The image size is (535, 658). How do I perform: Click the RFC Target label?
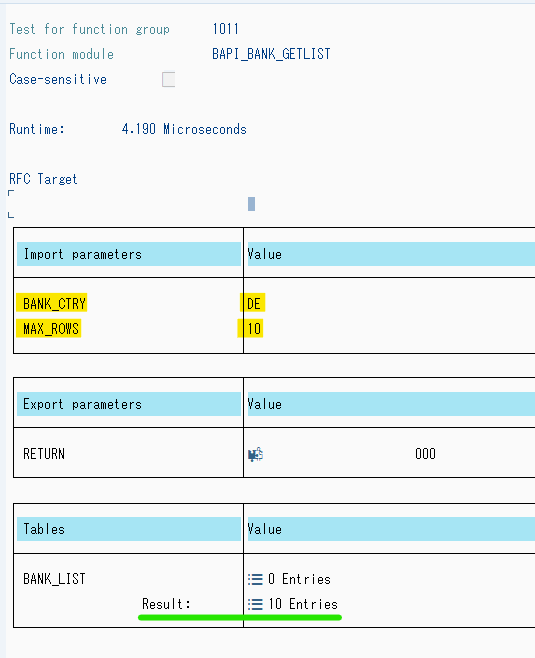(43, 179)
